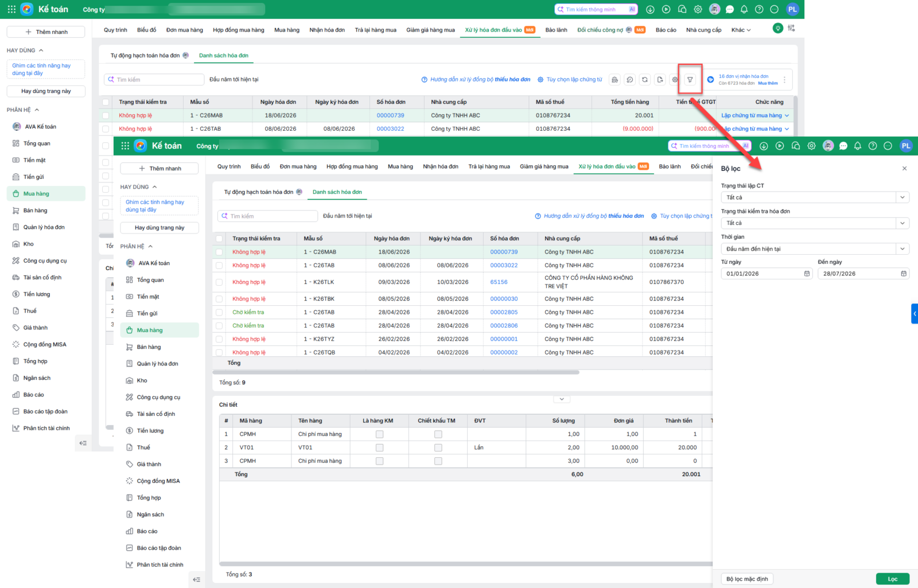Expand the Trạng thái lập CT dropdown
The image size is (918, 588).
coord(815,197)
